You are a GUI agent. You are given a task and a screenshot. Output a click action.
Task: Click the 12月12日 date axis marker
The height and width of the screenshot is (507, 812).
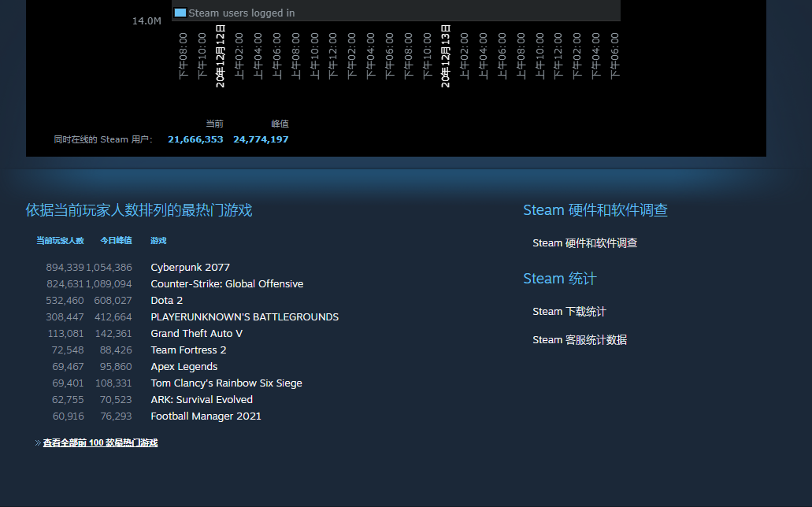click(220, 56)
